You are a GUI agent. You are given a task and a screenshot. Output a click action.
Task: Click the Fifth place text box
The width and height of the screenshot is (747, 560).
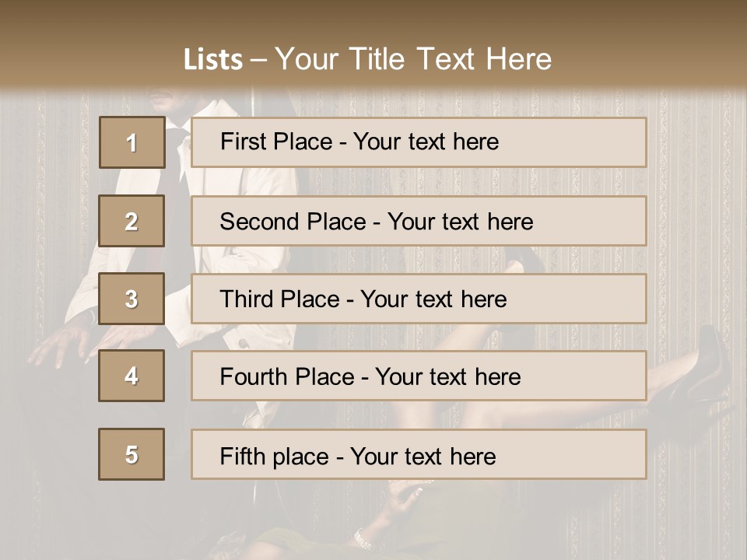coord(419,455)
